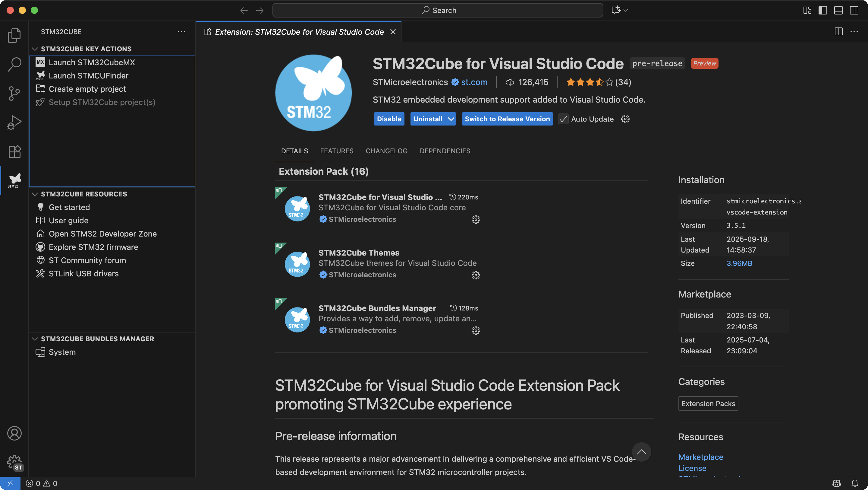The image size is (868, 490).
Task: Switch to the CHANGELOG tab
Action: pos(386,151)
